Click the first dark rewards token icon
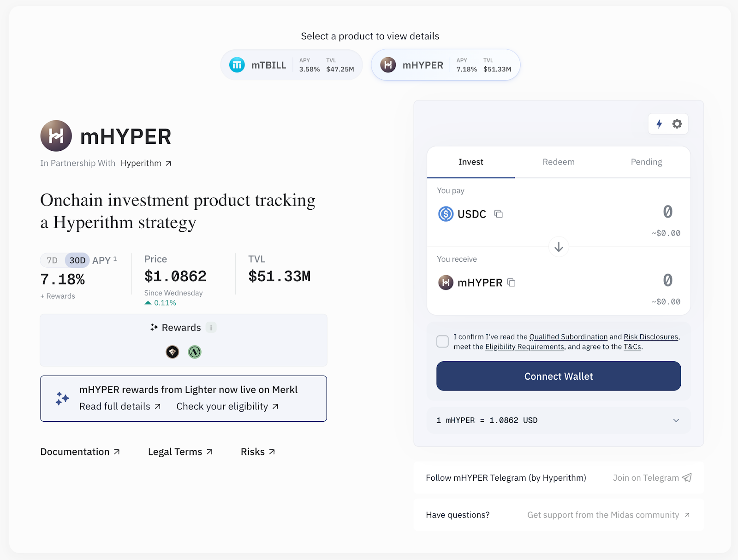 point(173,352)
